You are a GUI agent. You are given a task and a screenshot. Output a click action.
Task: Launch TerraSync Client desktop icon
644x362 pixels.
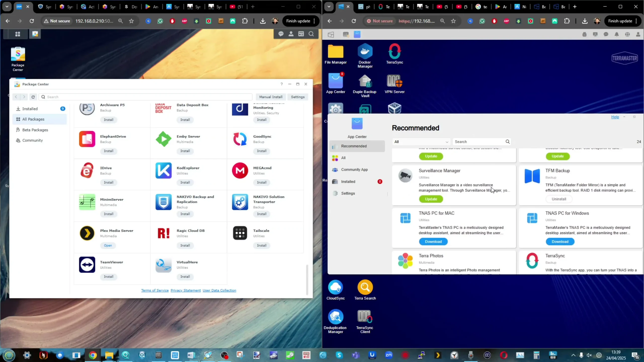365,321
